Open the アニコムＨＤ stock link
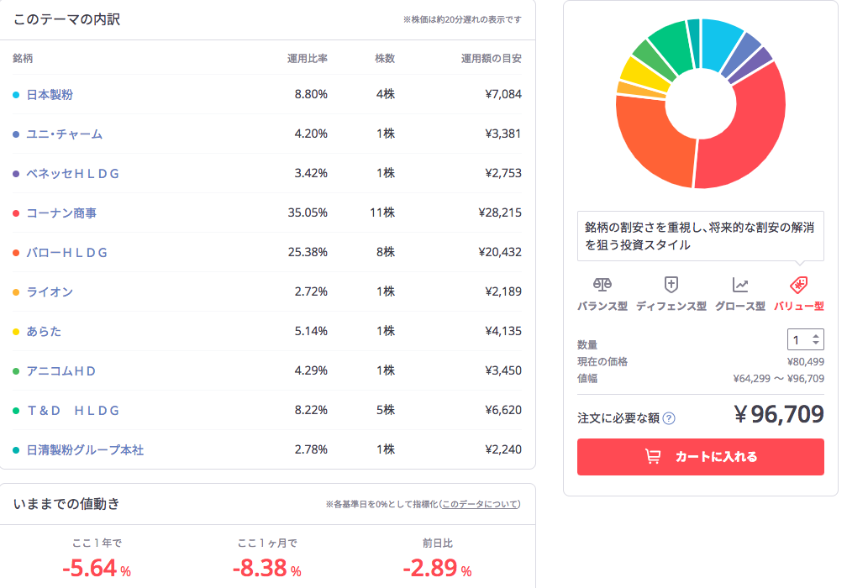 (60, 371)
